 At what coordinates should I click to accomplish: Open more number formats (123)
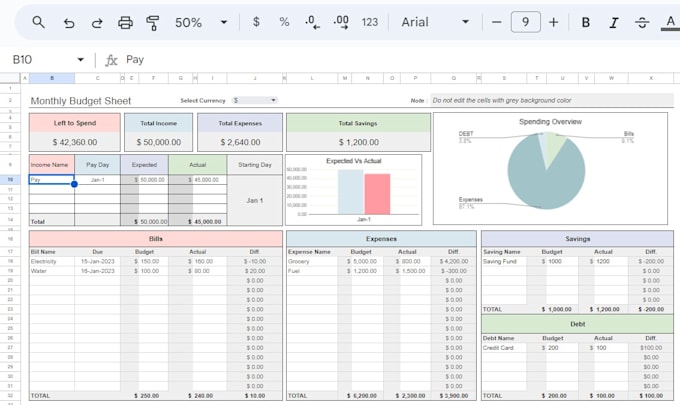[x=369, y=22]
